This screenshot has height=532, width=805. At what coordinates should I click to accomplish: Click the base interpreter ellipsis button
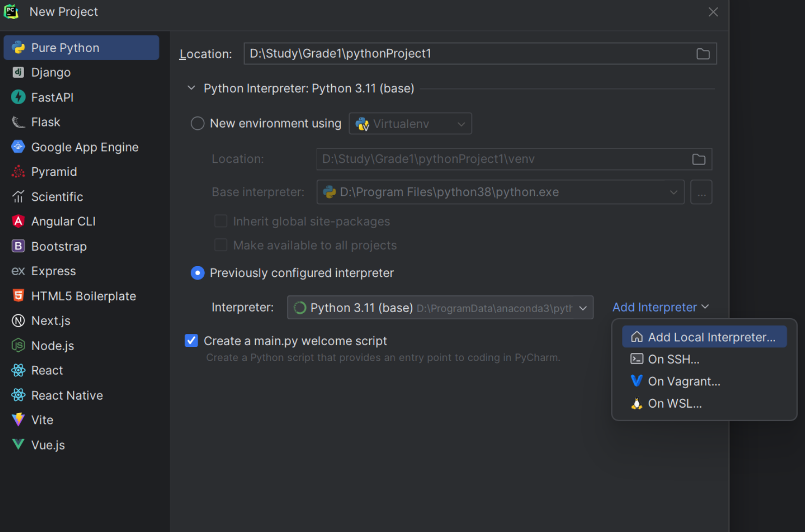click(x=701, y=192)
